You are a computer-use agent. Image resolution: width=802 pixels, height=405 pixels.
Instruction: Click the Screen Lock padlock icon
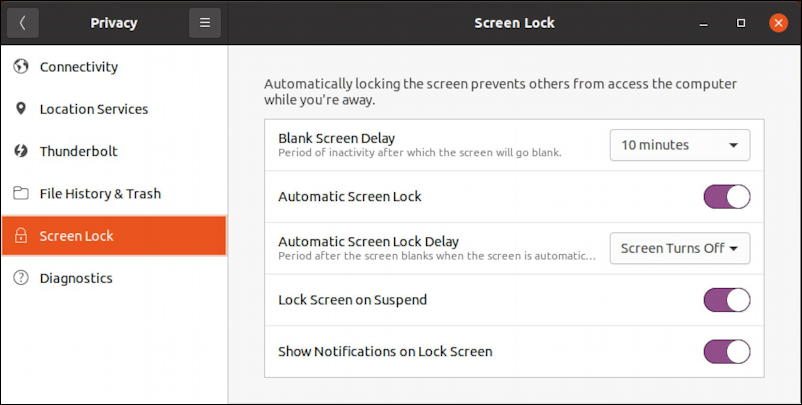pyautogui.click(x=21, y=236)
